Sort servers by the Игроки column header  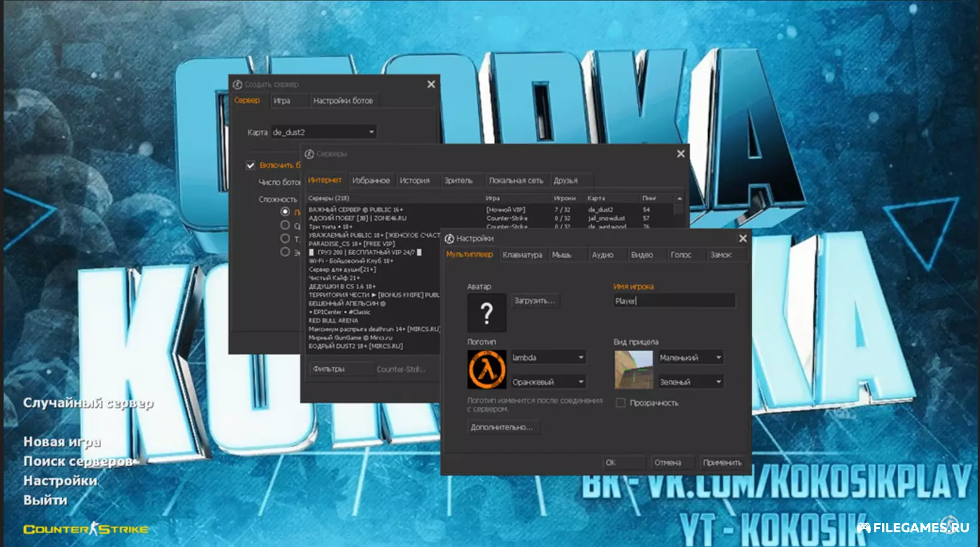568,198
